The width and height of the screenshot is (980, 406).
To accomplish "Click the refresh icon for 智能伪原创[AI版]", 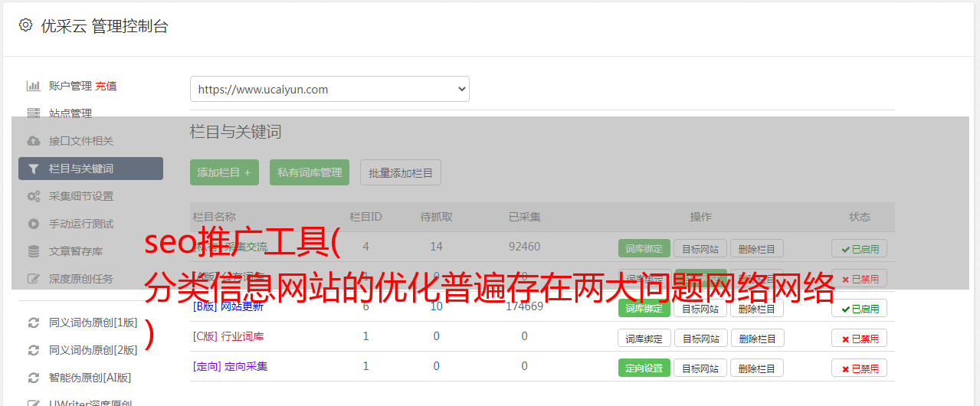I will pyautogui.click(x=34, y=378).
